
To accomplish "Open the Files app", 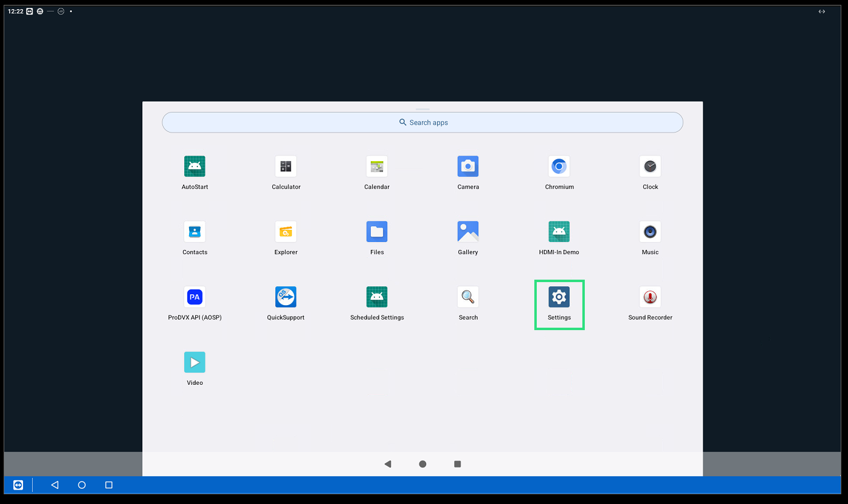I will coord(377,232).
